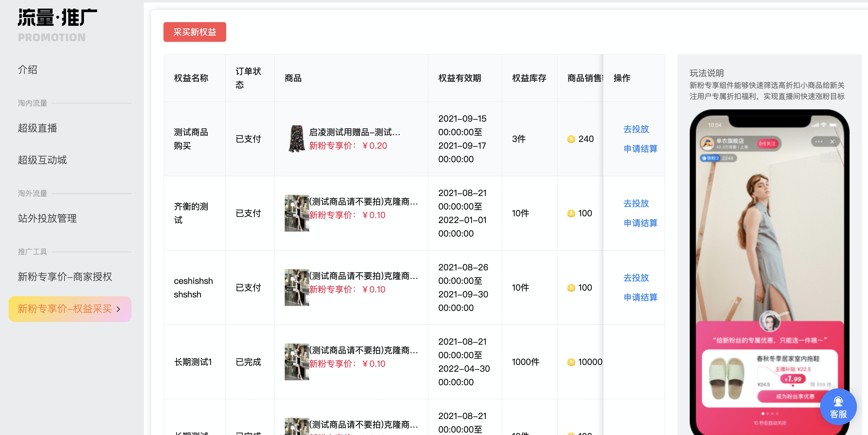Open the 超级互动城 sidebar item

(42, 159)
